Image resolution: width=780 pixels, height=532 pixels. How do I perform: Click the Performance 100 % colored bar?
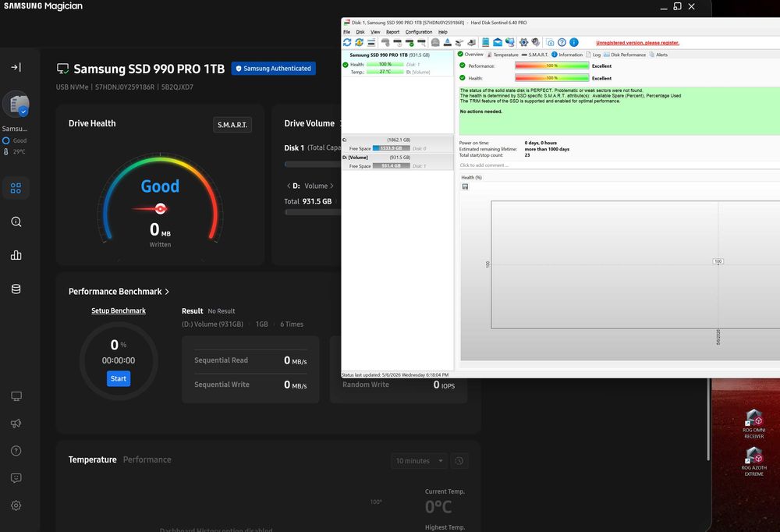(551, 66)
